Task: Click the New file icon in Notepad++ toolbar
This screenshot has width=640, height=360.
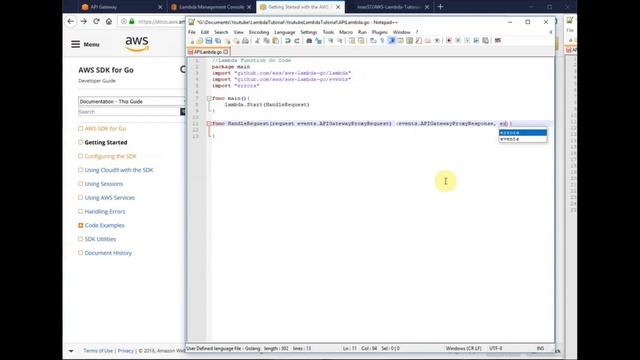Action: coord(192,41)
